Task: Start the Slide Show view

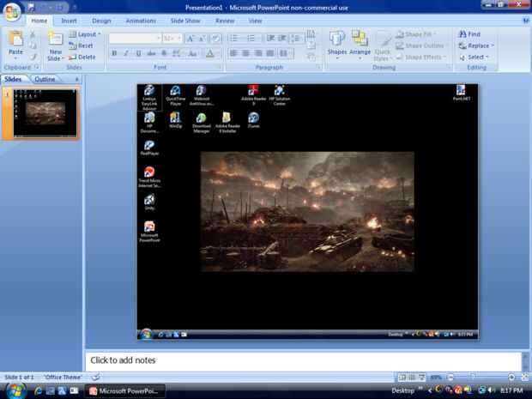Action: click(421, 377)
